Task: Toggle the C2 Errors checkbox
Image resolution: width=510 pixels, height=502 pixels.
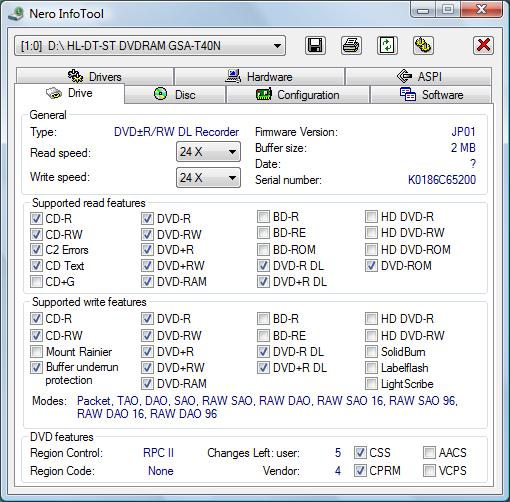Action: pos(36,250)
